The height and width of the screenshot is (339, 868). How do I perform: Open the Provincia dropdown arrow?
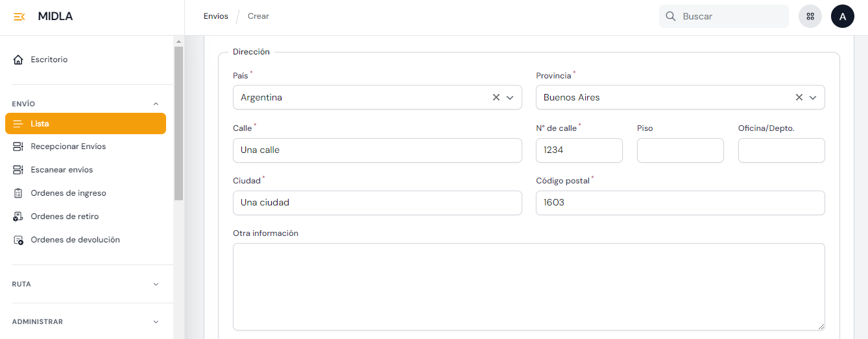click(813, 97)
